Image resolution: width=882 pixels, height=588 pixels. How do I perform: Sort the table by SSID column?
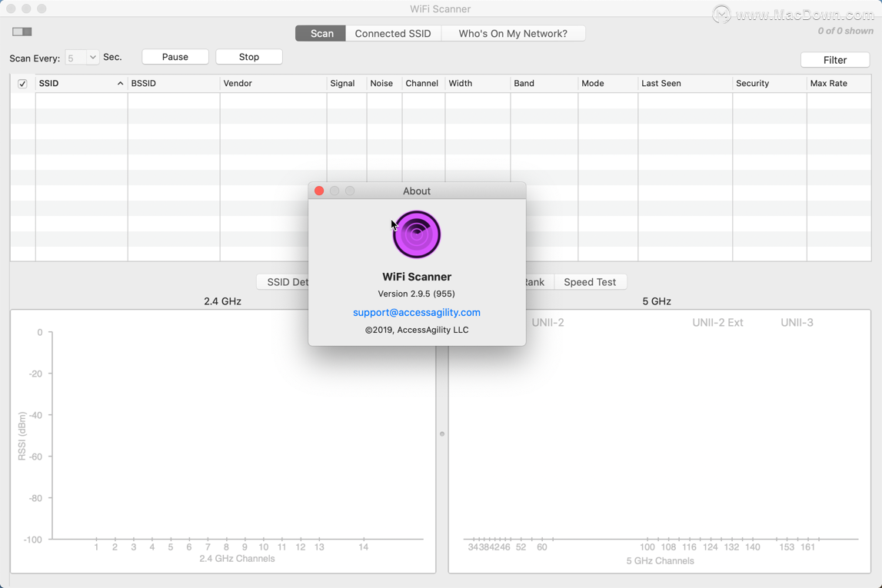(81, 83)
